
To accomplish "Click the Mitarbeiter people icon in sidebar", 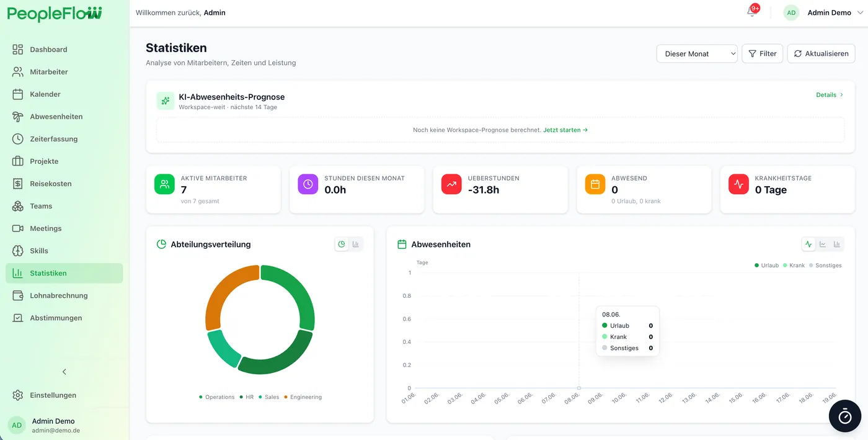I will tap(18, 72).
